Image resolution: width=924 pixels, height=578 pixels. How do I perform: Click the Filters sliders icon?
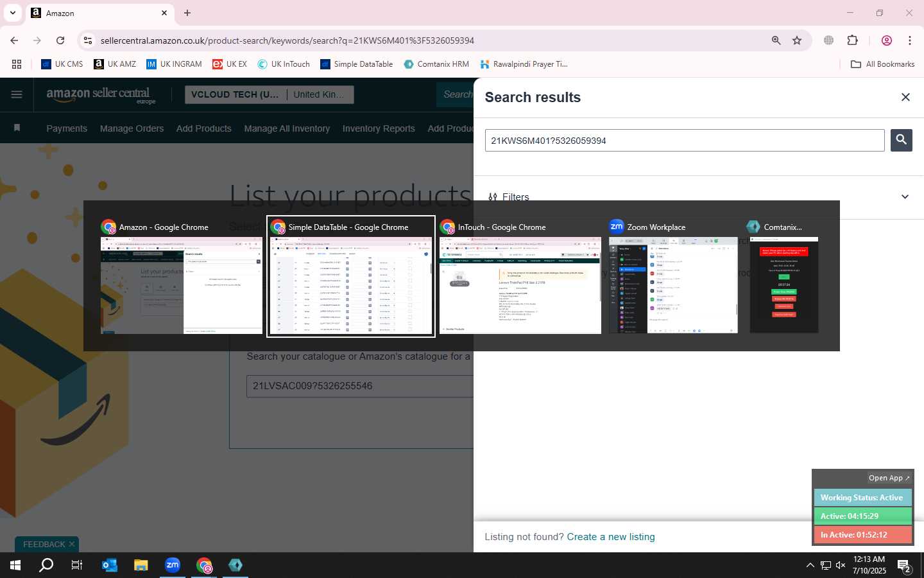(493, 197)
